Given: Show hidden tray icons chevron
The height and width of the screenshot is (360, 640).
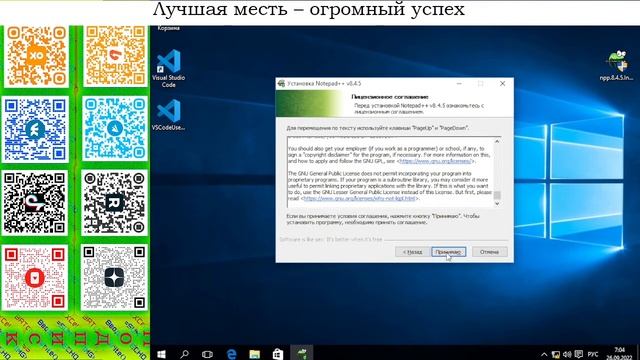Looking at the screenshot, I should pos(544,354).
